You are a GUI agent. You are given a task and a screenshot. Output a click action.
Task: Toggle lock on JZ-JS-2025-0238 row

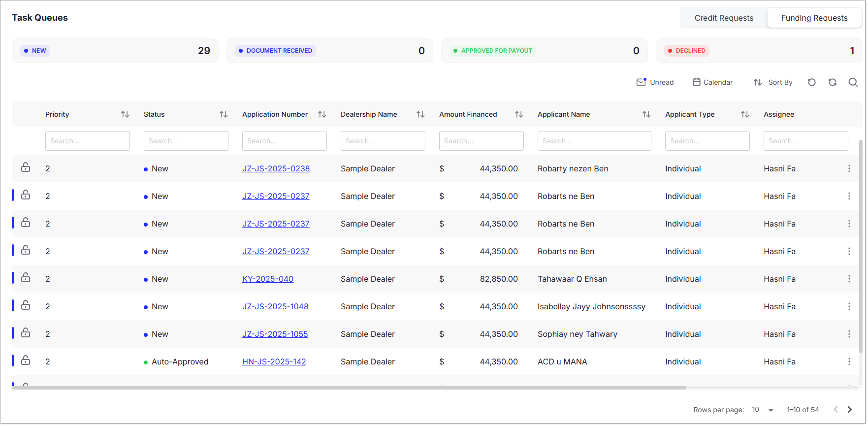(x=26, y=167)
